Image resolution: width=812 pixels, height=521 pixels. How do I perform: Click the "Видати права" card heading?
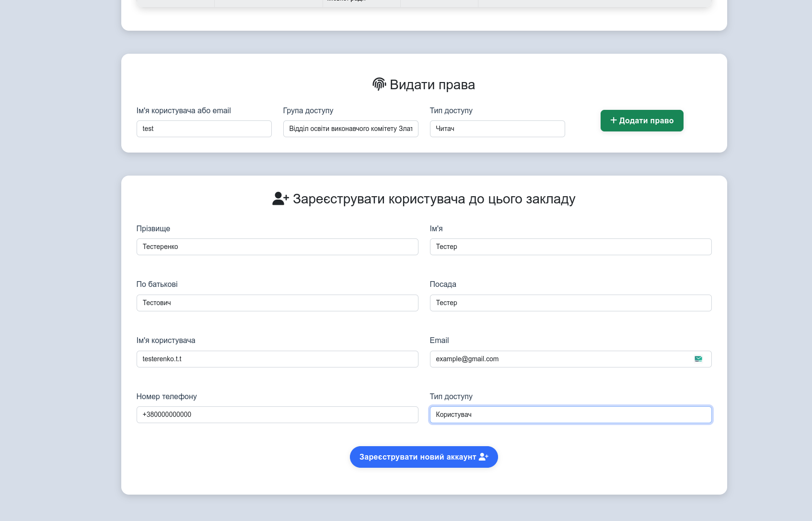click(x=432, y=84)
